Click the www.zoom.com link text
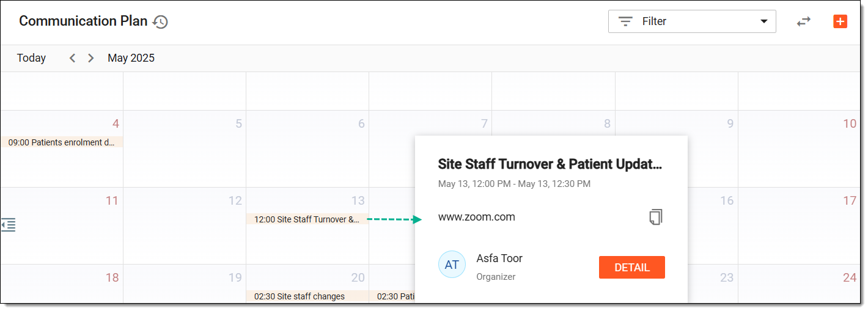This screenshot has width=868, height=311. (x=477, y=217)
